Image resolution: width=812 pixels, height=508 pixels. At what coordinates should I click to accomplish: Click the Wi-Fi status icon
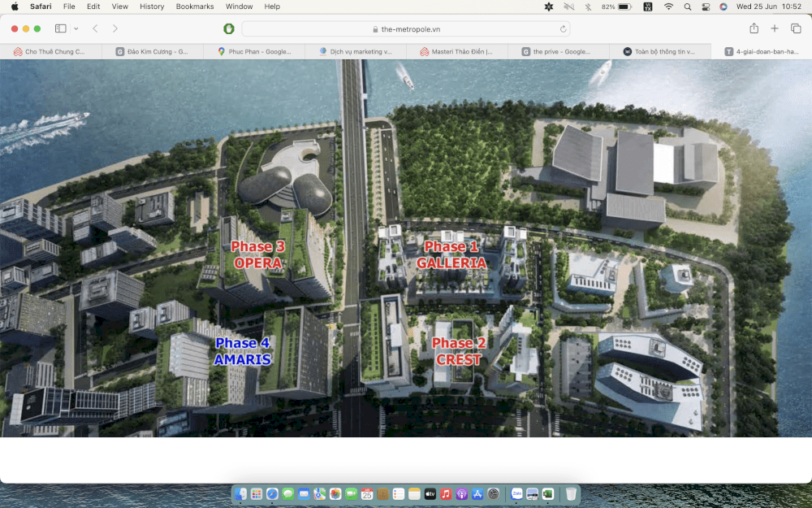coord(668,7)
